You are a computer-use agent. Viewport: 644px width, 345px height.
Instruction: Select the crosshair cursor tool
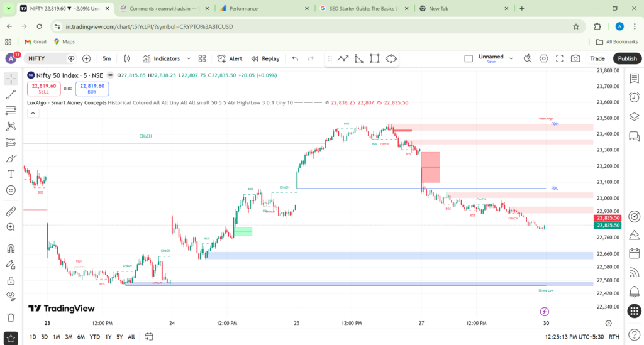[11, 79]
